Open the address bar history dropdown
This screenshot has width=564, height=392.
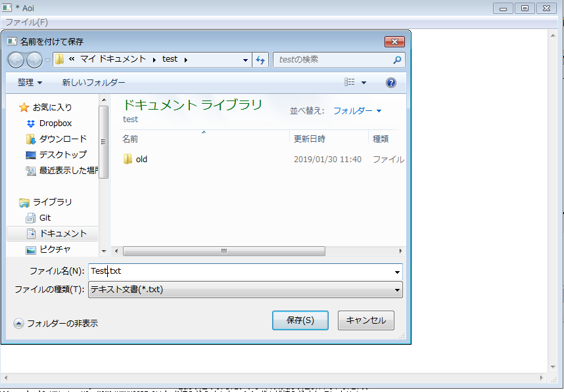point(245,60)
